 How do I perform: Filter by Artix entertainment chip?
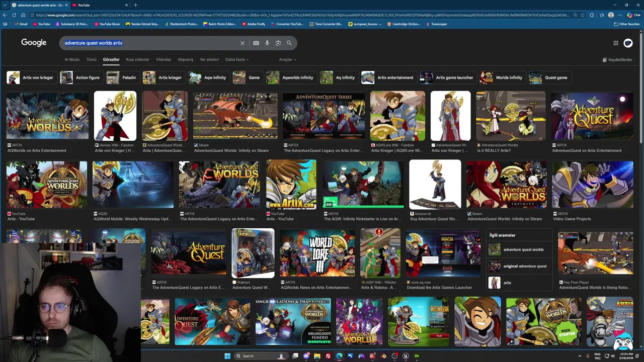(x=388, y=77)
